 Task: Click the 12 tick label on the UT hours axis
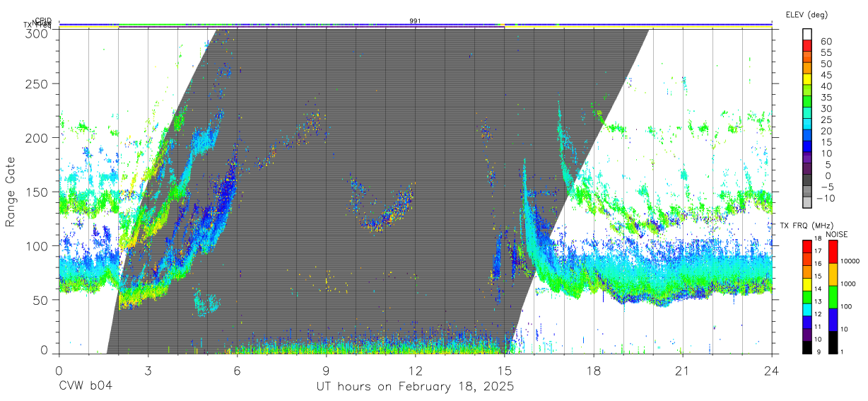415,370
